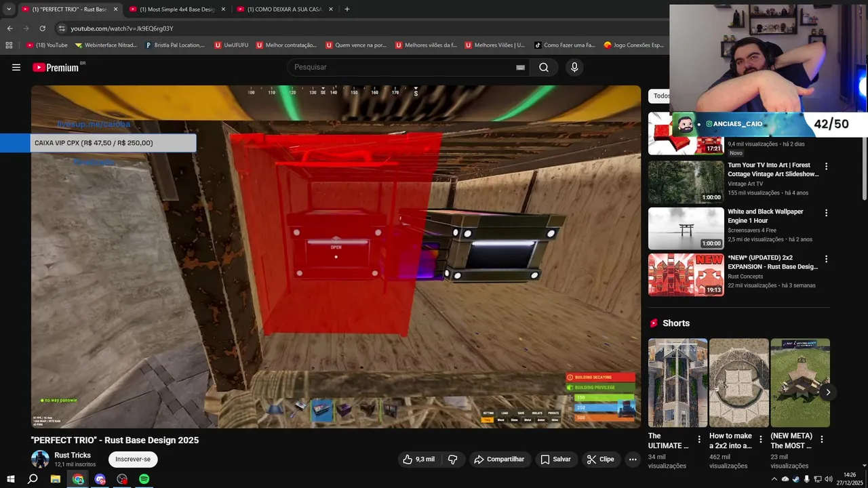Dislike the video with thumbs down

tap(452, 459)
